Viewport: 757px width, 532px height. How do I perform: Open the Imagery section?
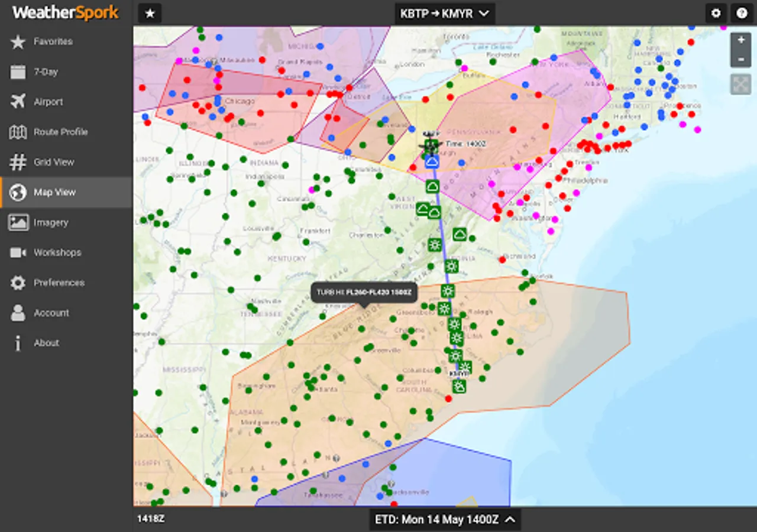point(51,222)
